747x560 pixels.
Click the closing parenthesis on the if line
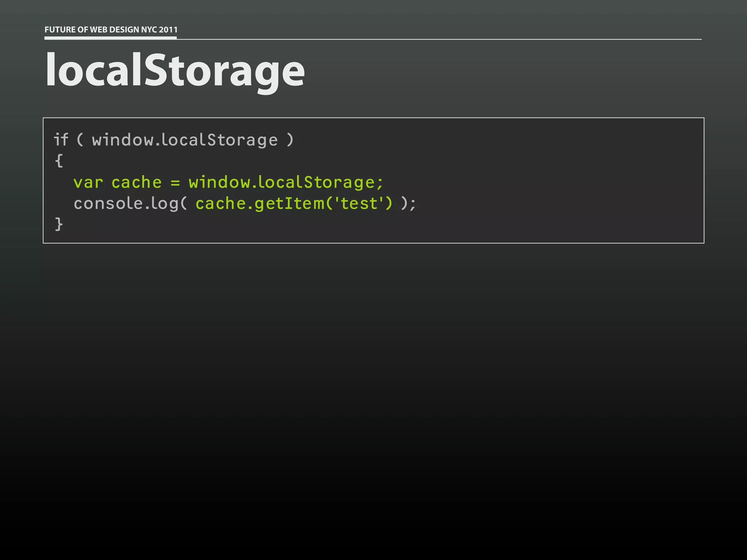tap(290, 140)
